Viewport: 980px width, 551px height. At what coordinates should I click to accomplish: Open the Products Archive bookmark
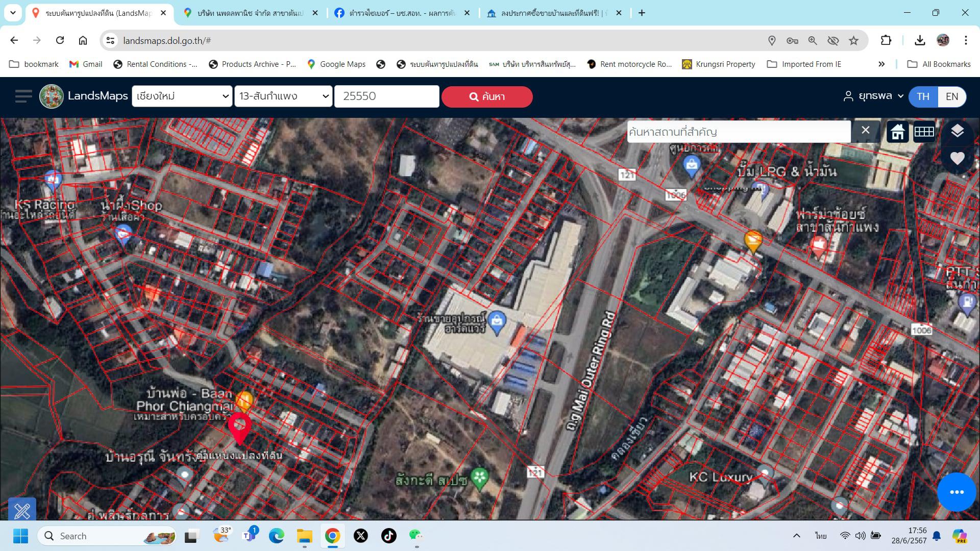(252, 64)
